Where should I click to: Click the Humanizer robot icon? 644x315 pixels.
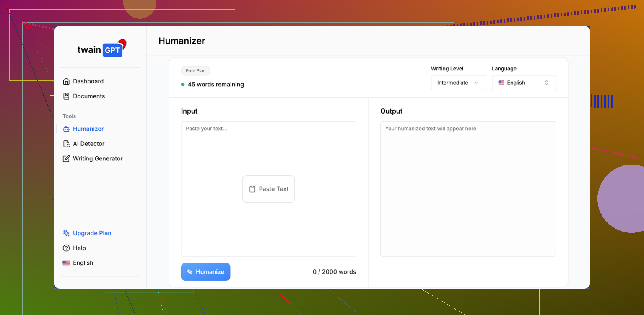66,129
